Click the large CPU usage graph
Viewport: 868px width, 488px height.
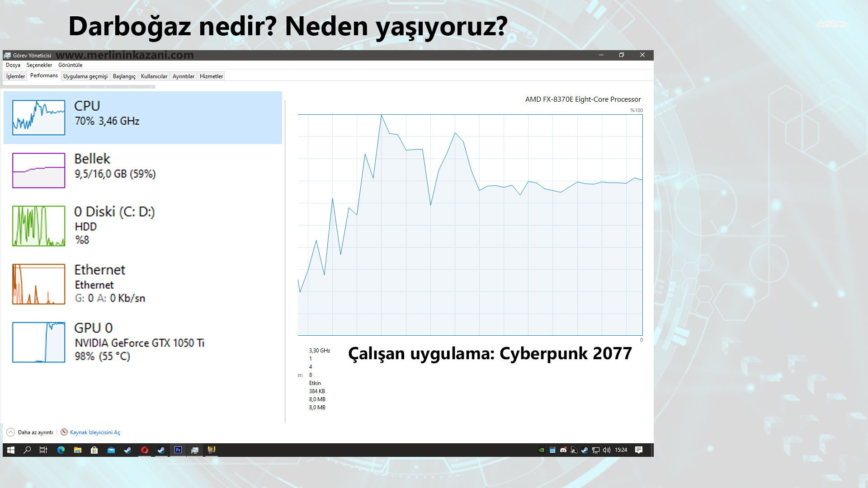tap(470, 225)
